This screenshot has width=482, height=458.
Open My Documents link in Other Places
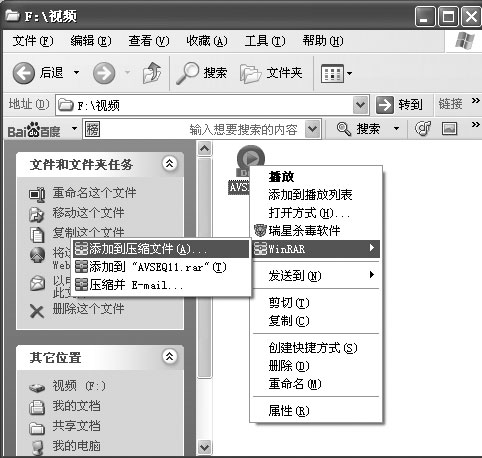coord(76,406)
